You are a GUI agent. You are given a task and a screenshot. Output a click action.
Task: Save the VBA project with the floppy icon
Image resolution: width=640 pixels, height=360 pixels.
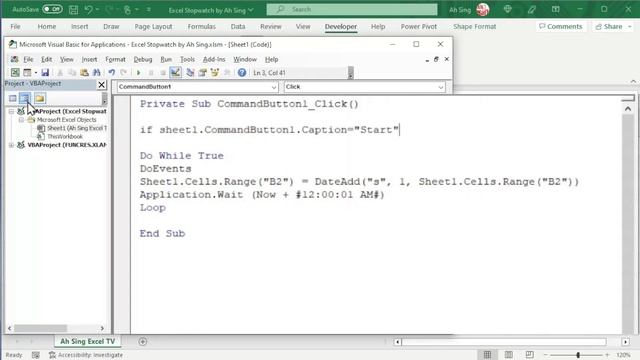pyautogui.click(x=45, y=73)
